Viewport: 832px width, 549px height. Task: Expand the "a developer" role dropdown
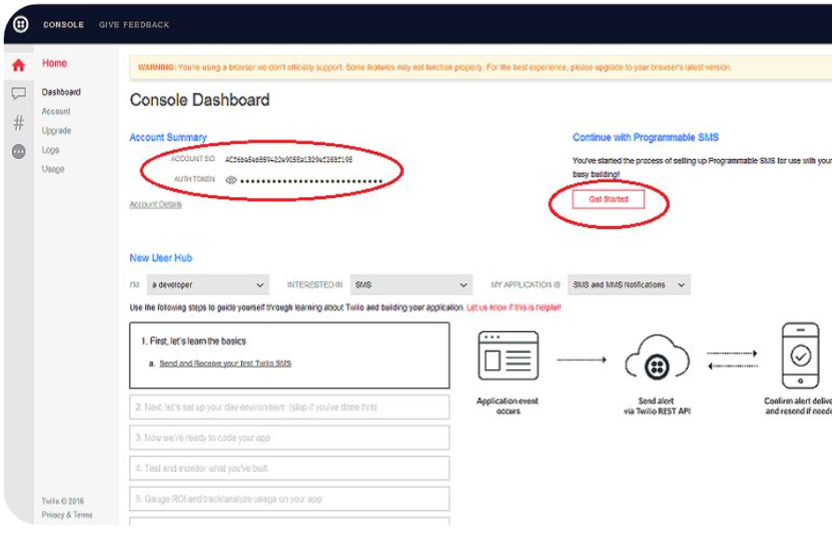pyautogui.click(x=208, y=285)
